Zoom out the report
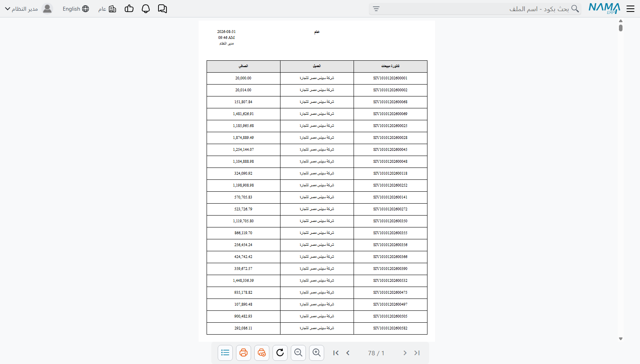 [298, 352]
